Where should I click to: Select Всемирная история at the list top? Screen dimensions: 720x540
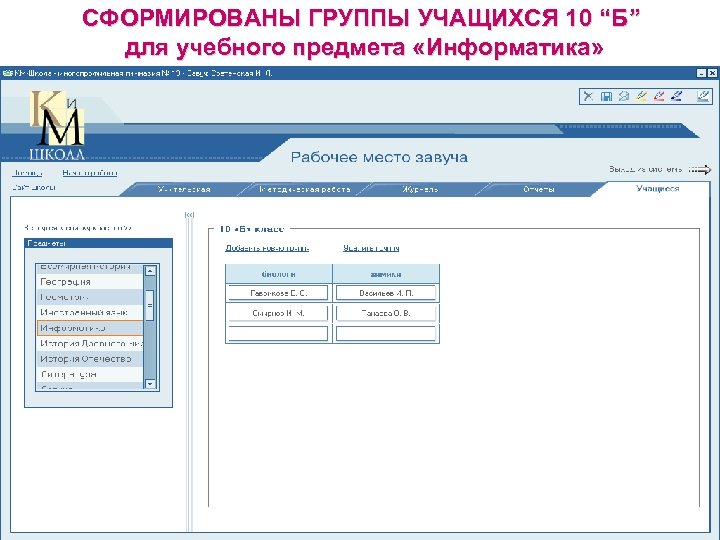click(x=90, y=268)
